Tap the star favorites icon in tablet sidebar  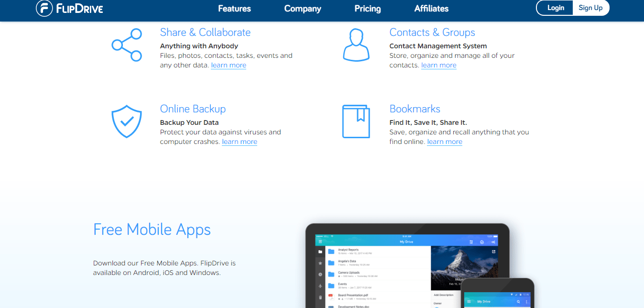(320, 263)
